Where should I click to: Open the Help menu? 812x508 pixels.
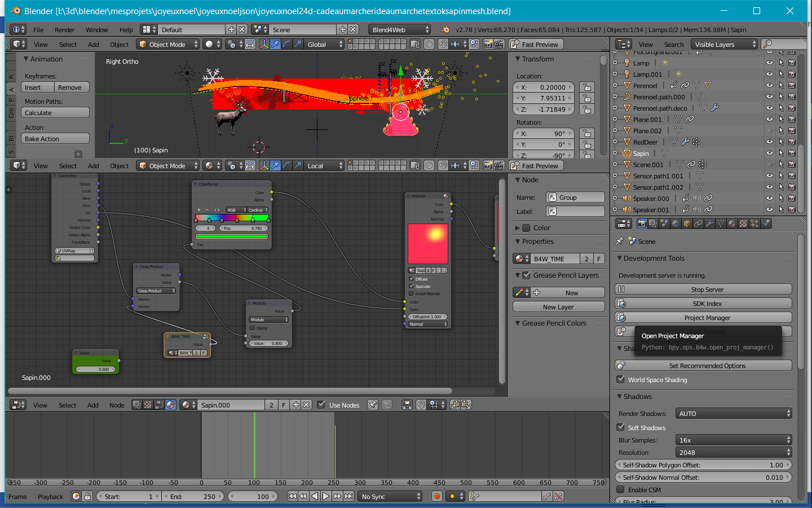coord(126,30)
